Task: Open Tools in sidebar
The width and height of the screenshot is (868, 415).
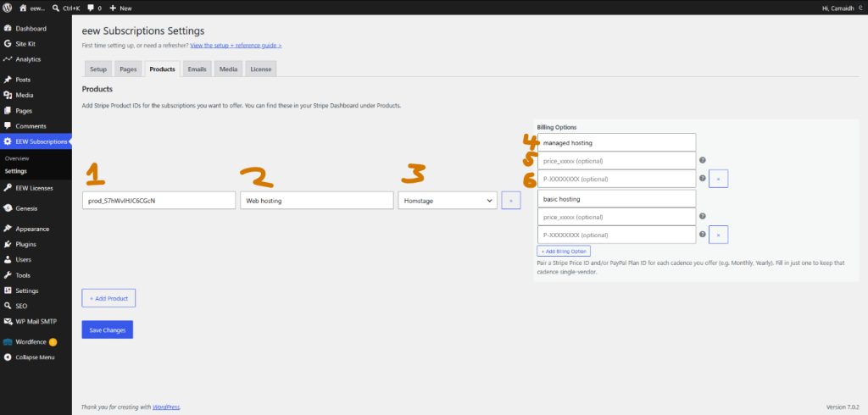Action: pyautogui.click(x=36, y=275)
